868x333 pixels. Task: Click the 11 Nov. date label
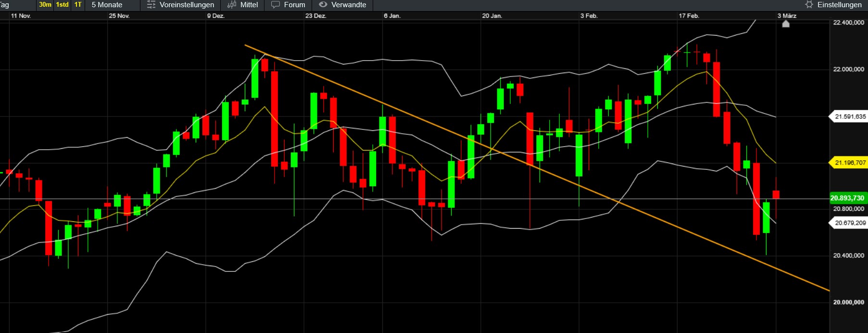[21, 16]
